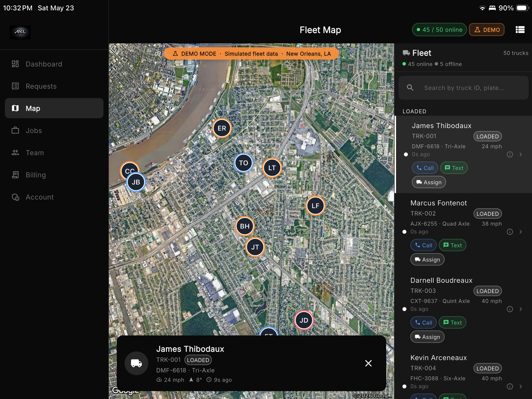The height and width of the screenshot is (399, 532).
Task: Click the search by truck ID field
Action: (x=463, y=88)
